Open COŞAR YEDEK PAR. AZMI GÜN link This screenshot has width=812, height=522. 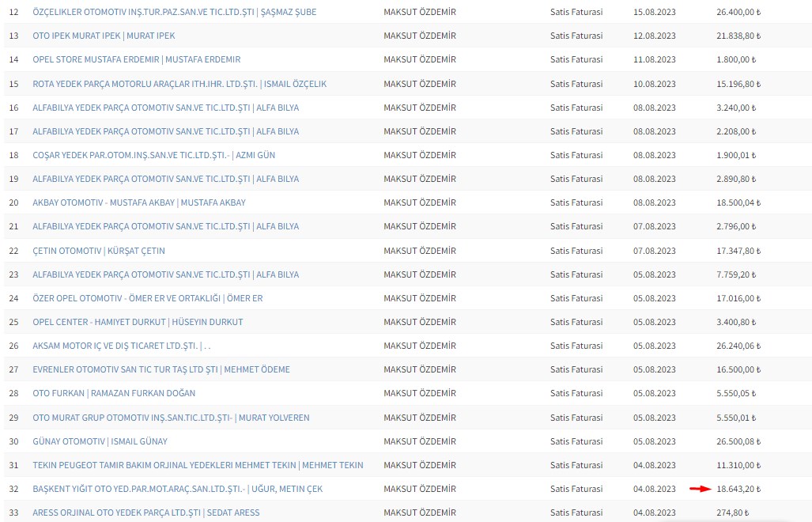153,155
